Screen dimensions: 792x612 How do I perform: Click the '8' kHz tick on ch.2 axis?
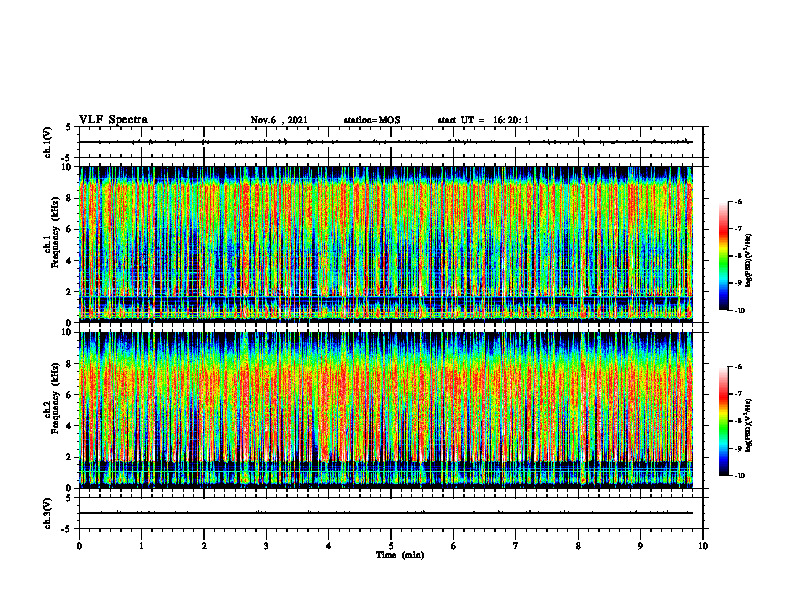coord(70,364)
